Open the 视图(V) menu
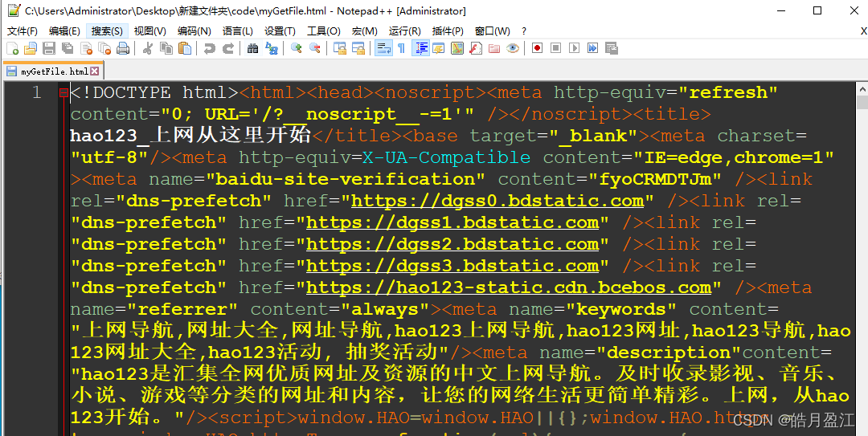 [x=150, y=31]
